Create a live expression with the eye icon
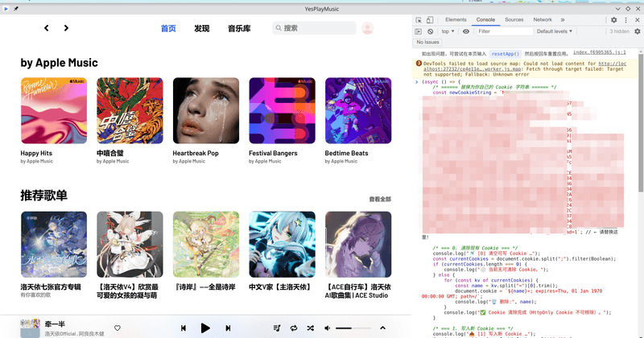The width and height of the screenshot is (644, 338). 466,31
